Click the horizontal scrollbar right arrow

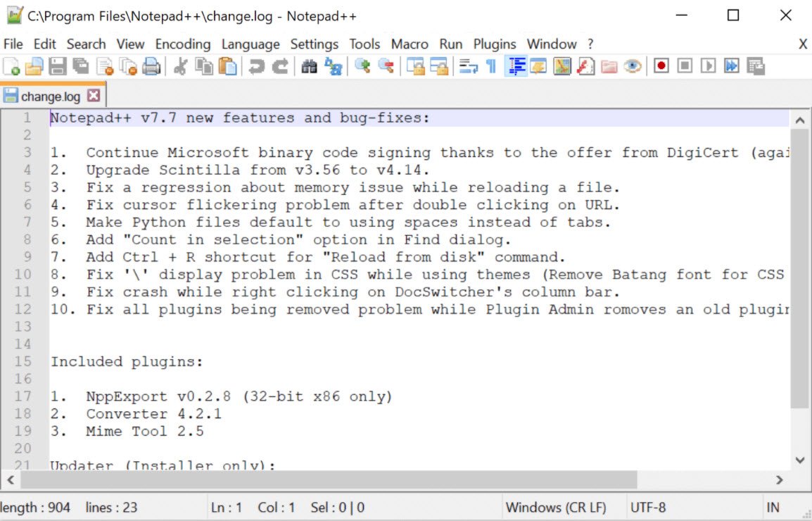click(x=780, y=480)
